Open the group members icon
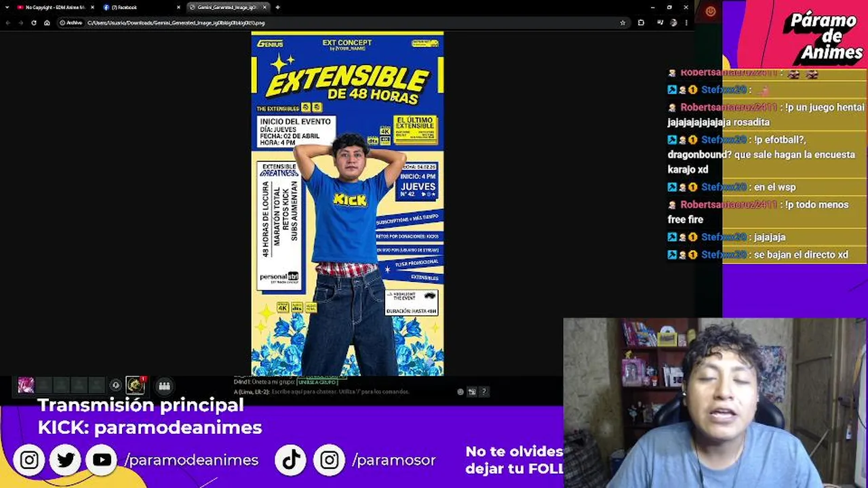 click(164, 386)
